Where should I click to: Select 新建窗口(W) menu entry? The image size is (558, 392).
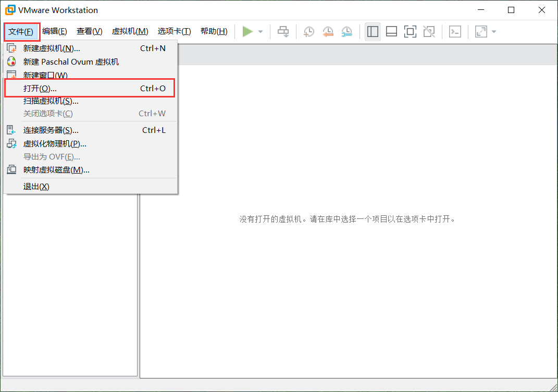pyautogui.click(x=90, y=75)
